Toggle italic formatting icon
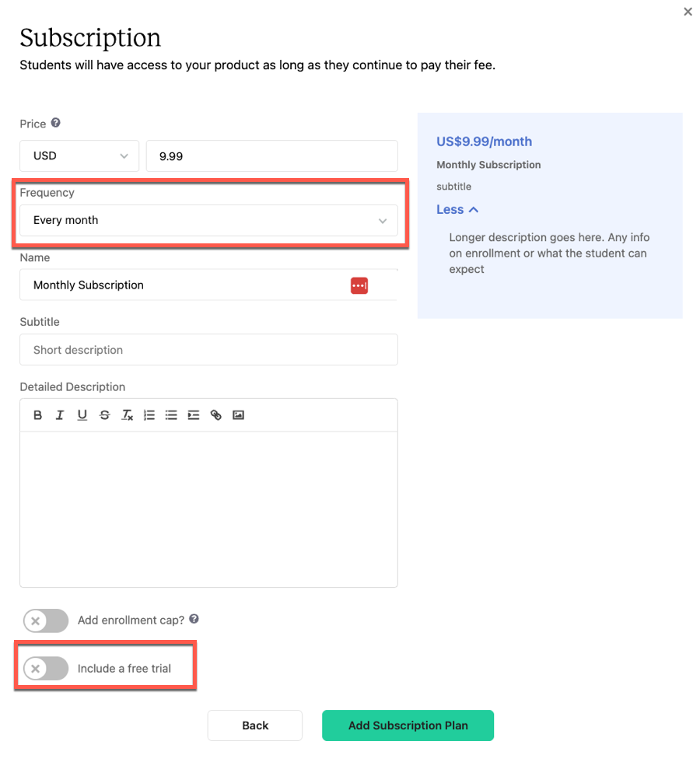 click(x=60, y=415)
